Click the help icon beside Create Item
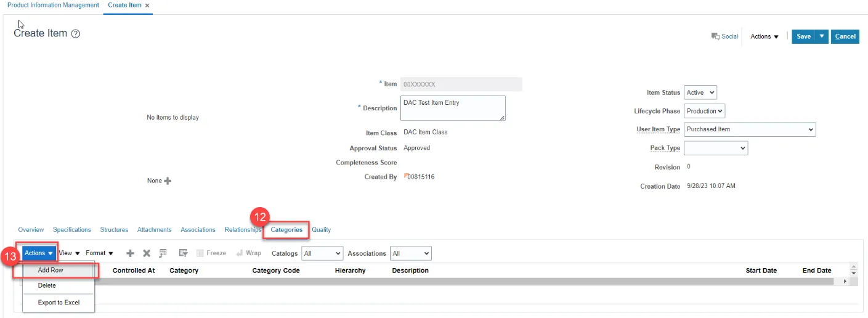 76,34
